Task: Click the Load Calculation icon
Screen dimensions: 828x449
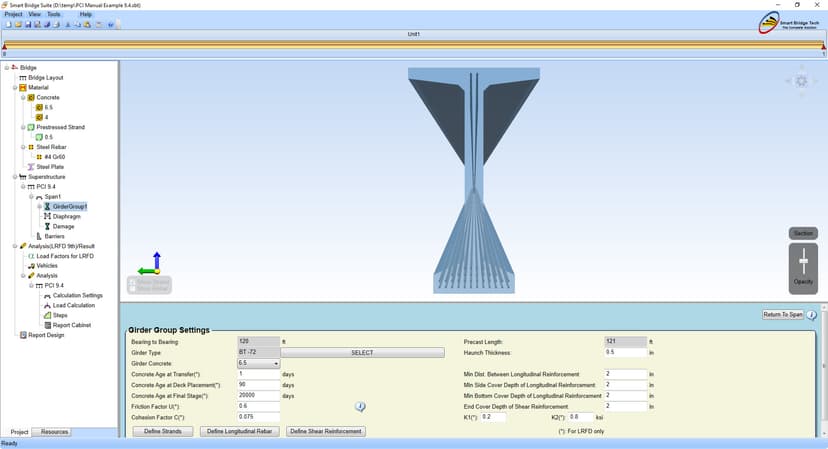Action: tap(48, 305)
